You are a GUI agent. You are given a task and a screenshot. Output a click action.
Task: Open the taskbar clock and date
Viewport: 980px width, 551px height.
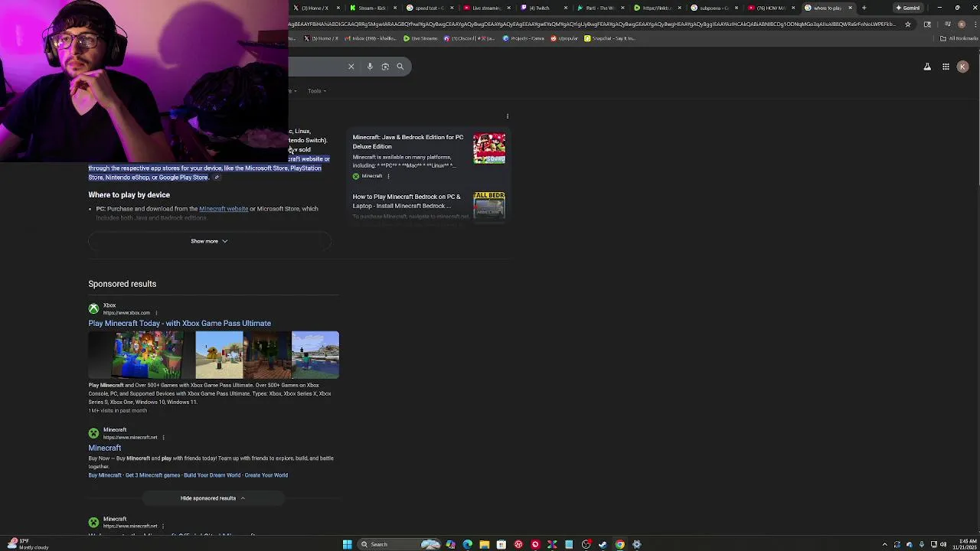pyautogui.click(x=965, y=544)
